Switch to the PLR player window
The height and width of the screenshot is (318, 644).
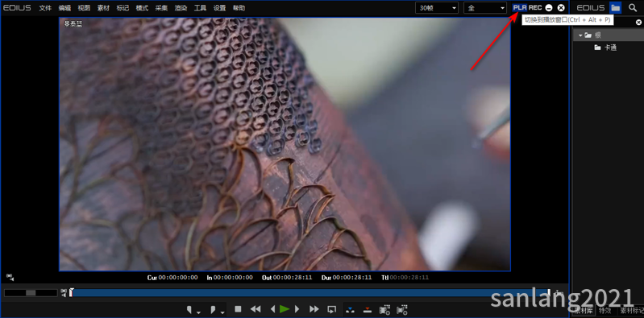(520, 7)
